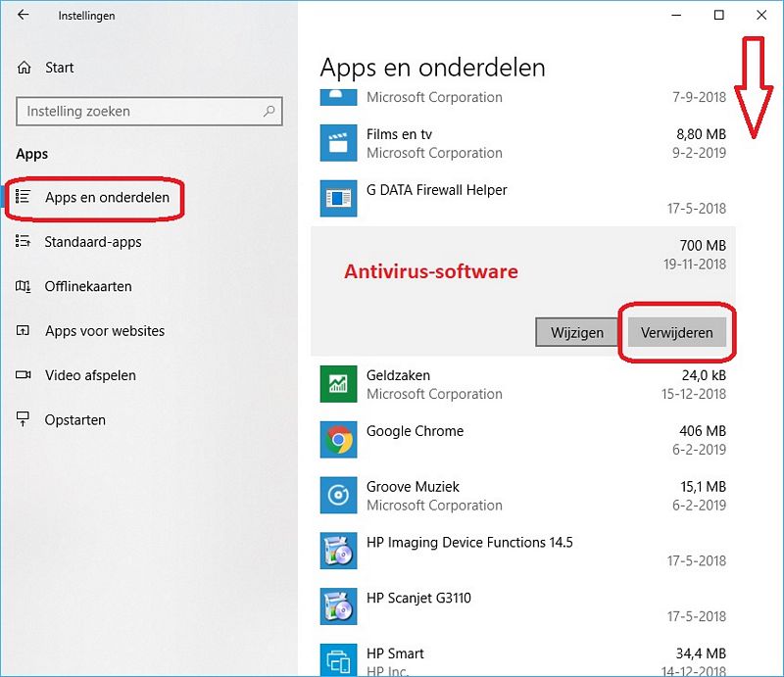The height and width of the screenshot is (677, 784).
Task: Select the HP Smart app icon
Action: point(338,660)
